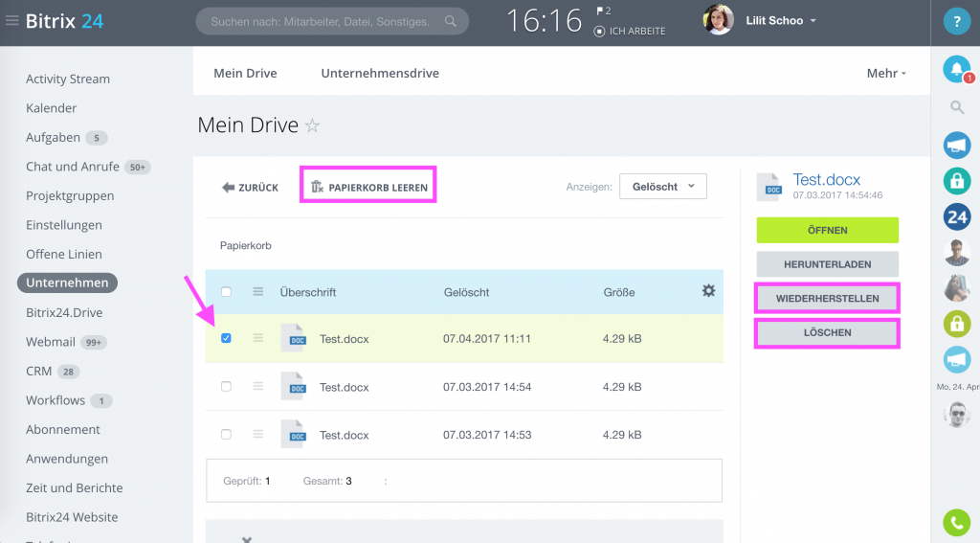Open Bitrix24.Drive in left menu
980x543 pixels.
[x=64, y=313]
